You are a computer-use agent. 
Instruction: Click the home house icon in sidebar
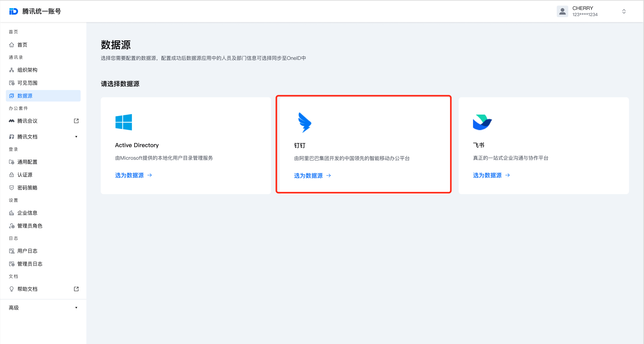click(x=12, y=45)
